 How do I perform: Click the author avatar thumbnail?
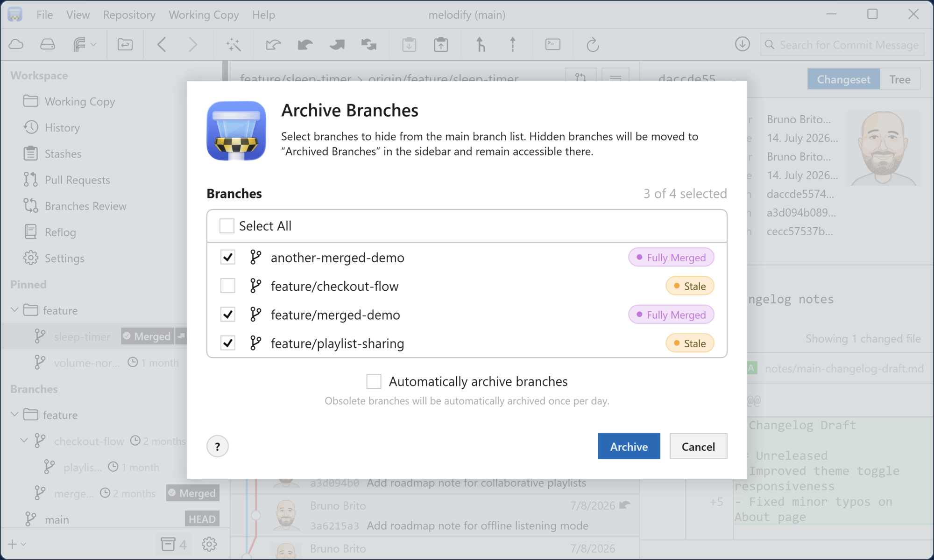point(884,148)
